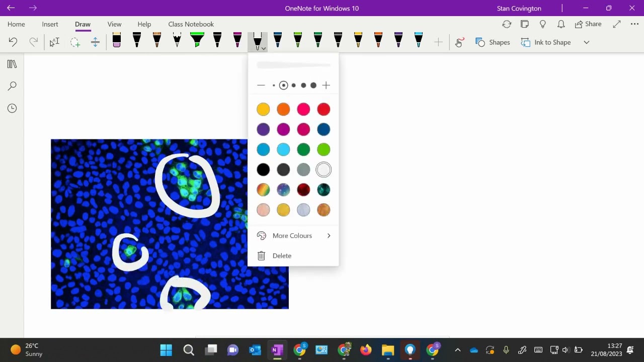Open the Class Notebook tab
Image resolution: width=644 pixels, height=362 pixels.
tap(191, 24)
